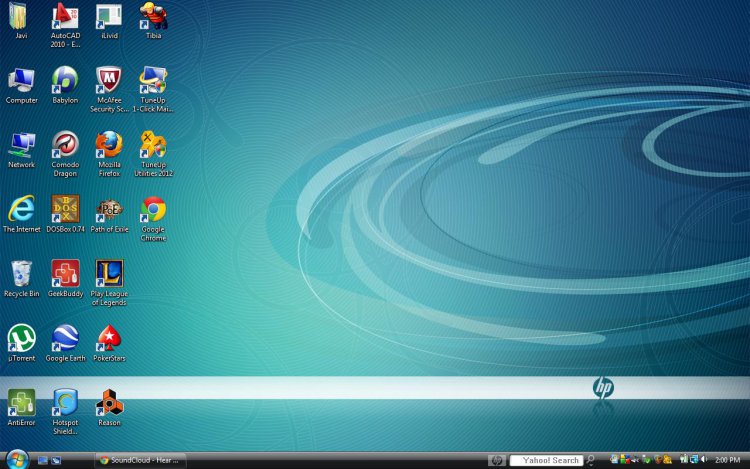Focus the Yahoo! Search taskbar field

tap(546, 460)
